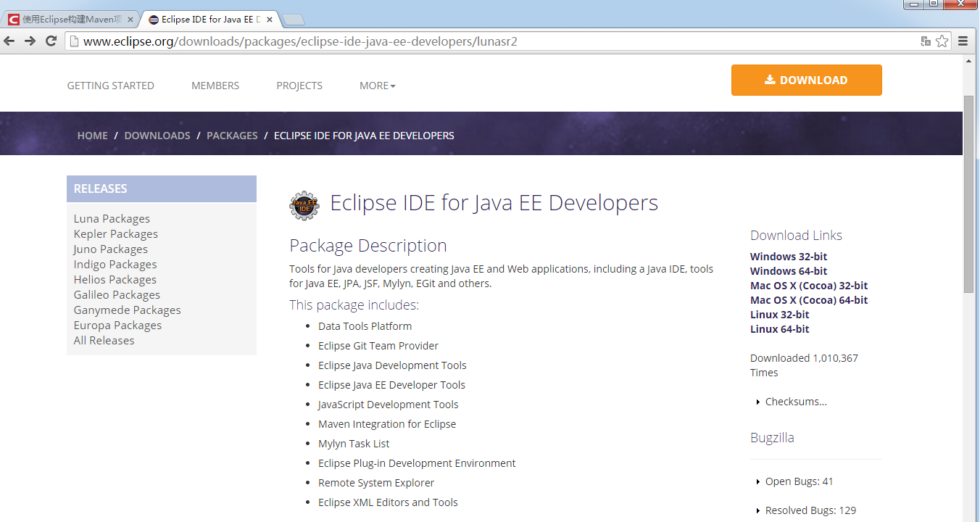980x522 pixels.
Task: Download the Linux 64-bit package
Action: [x=780, y=329]
